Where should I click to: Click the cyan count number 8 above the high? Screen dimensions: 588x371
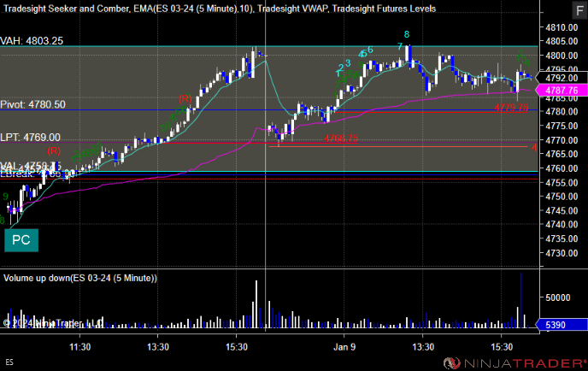pyautogui.click(x=407, y=34)
